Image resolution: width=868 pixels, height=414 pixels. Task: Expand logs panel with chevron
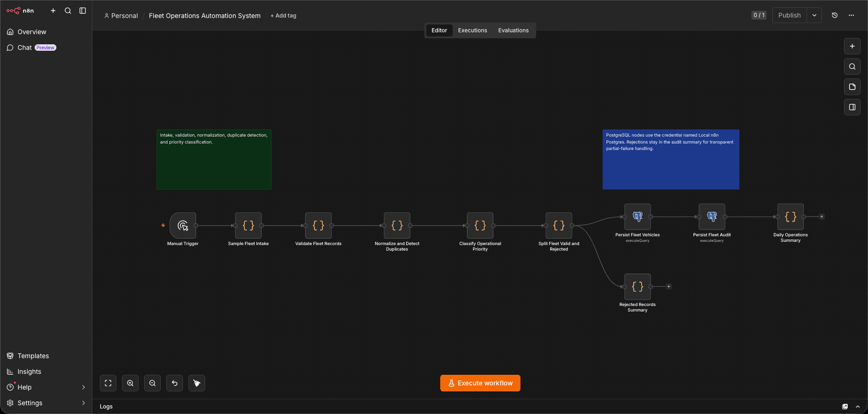(858, 407)
